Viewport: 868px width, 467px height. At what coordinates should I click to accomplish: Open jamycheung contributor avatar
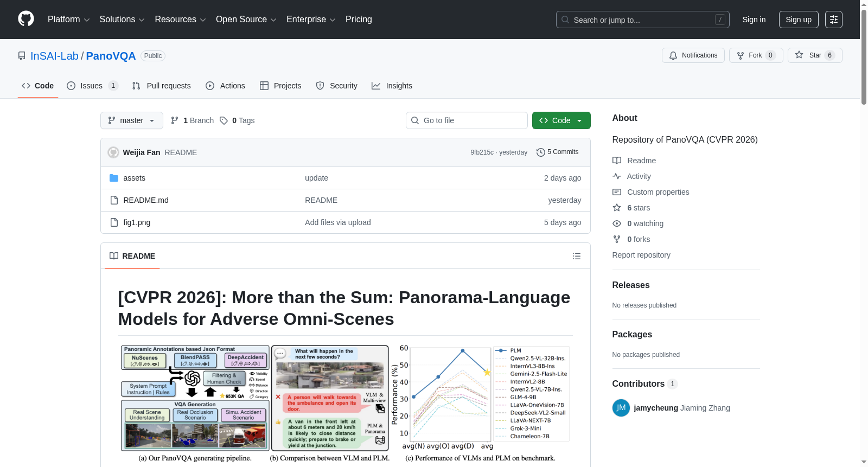(x=621, y=408)
